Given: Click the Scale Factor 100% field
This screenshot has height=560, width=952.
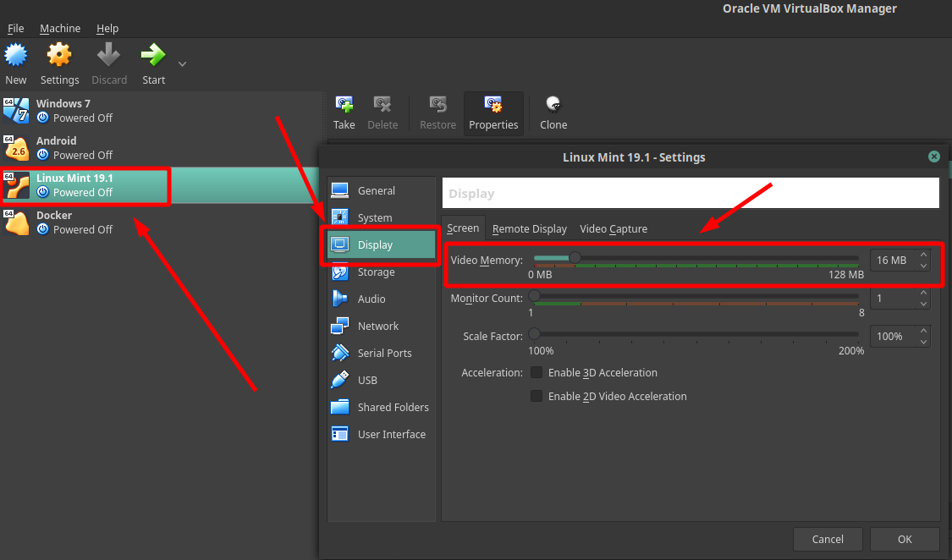Looking at the screenshot, I should (893, 336).
